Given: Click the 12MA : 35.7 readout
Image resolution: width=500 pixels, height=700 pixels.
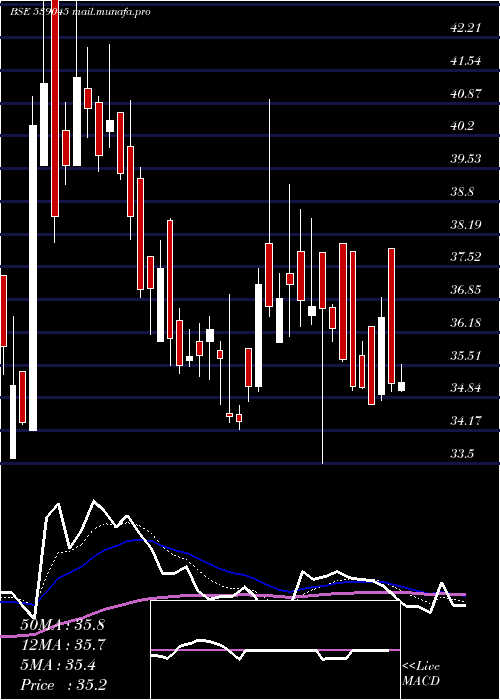Looking at the screenshot, I should [63, 645].
